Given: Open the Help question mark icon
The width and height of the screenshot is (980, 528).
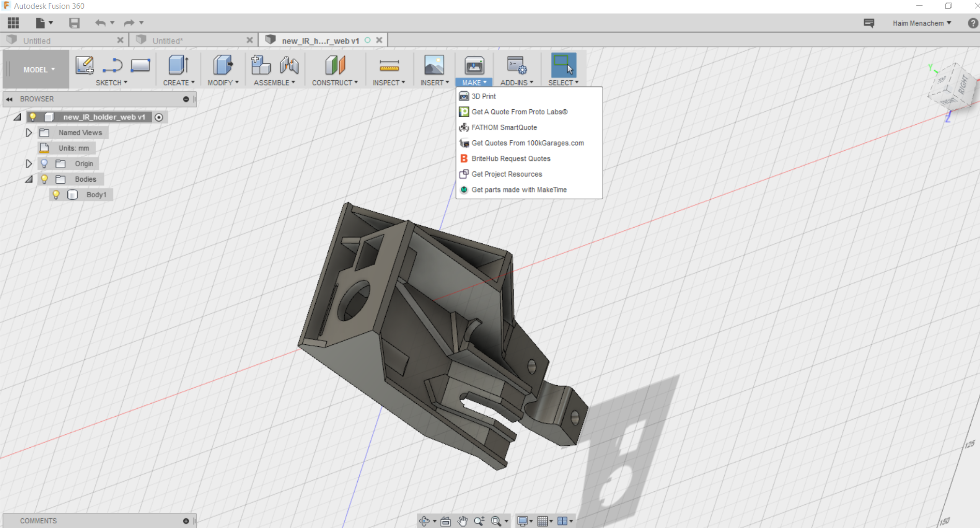Looking at the screenshot, I should [973, 23].
